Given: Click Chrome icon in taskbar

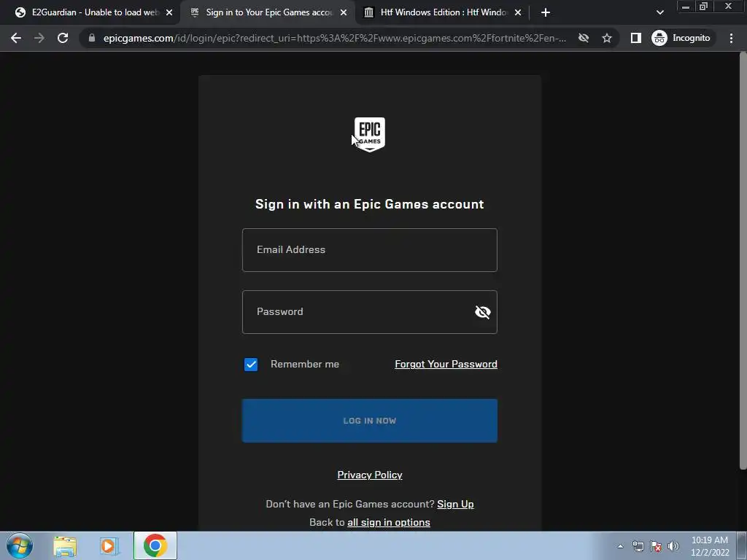Looking at the screenshot, I should point(155,545).
